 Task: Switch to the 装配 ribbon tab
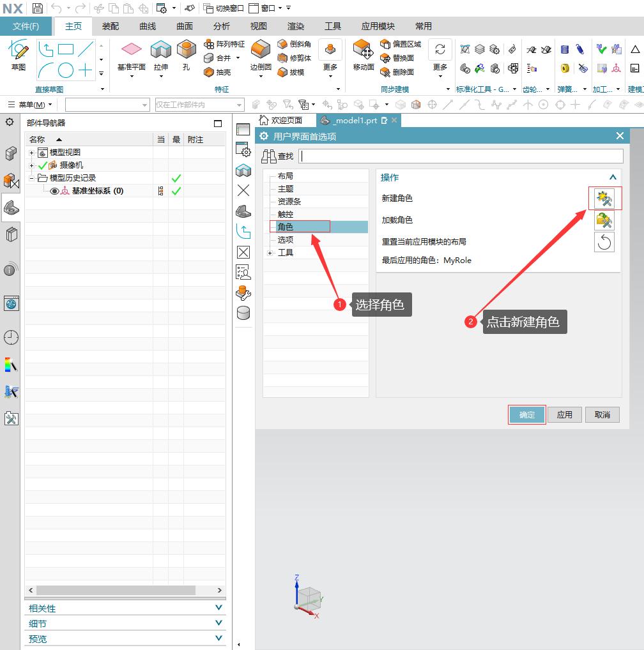pos(111,26)
